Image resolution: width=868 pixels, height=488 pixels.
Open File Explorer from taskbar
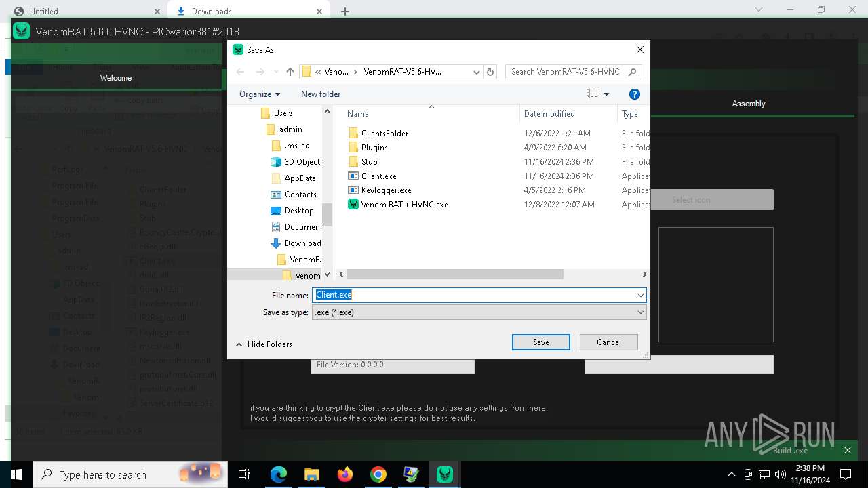click(x=311, y=474)
